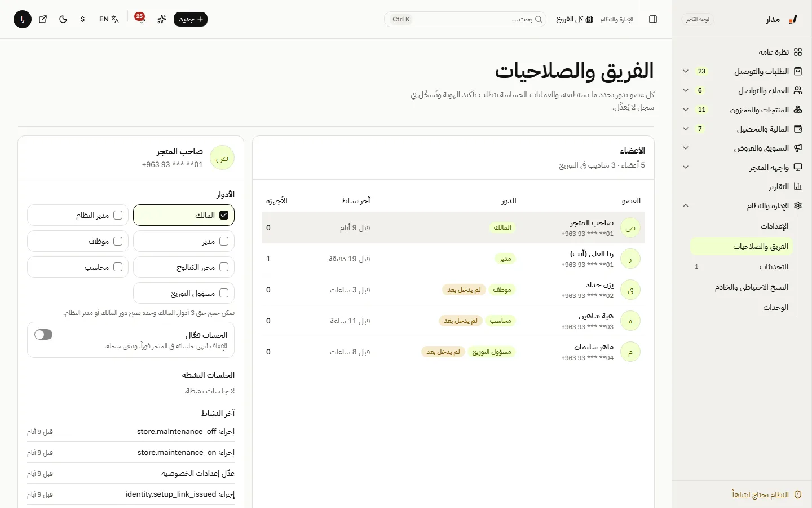The height and width of the screenshot is (508, 812).
Task: Open notifications bell showing 25 badge
Action: (x=140, y=19)
